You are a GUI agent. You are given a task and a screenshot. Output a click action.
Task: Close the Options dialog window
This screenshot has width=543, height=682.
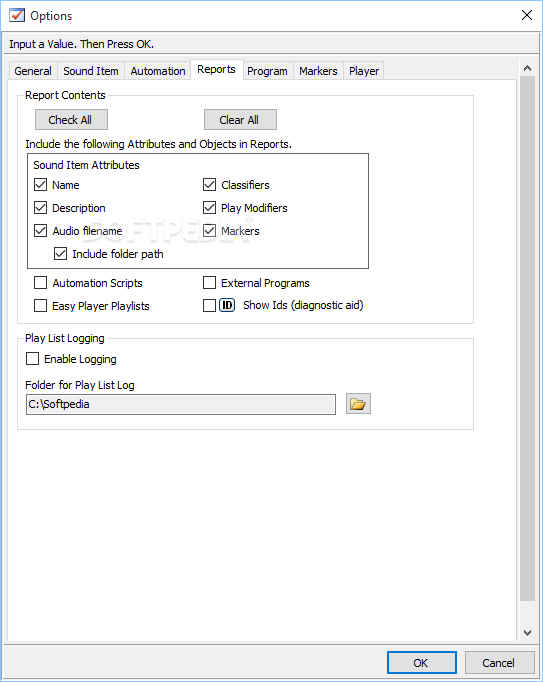tap(526, 15)
